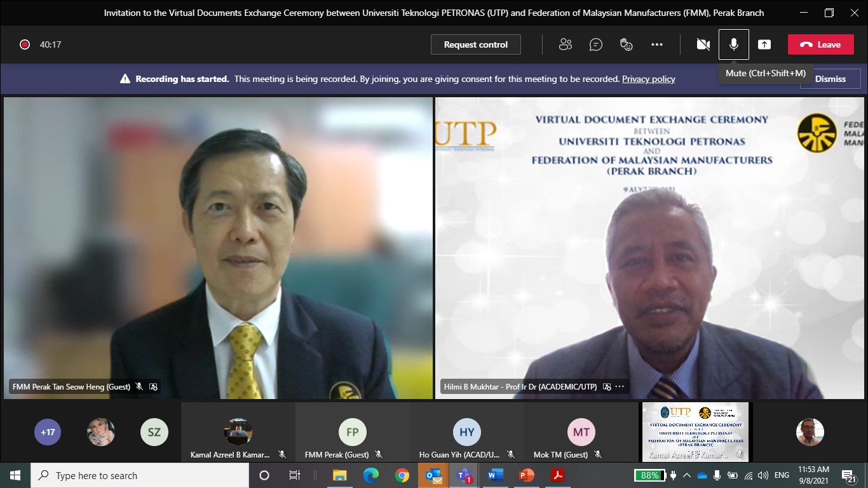Click muted mic icon on presentation tile
Image resolution: width=868 pixels, height=488 pixels.
point(740,454)
